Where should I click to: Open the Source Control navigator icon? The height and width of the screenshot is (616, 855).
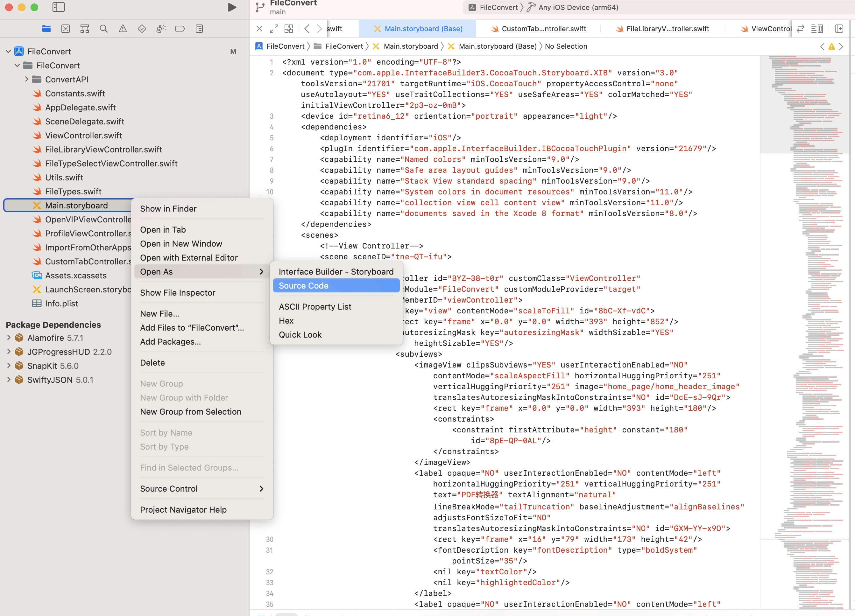click(x=66, y=29)
